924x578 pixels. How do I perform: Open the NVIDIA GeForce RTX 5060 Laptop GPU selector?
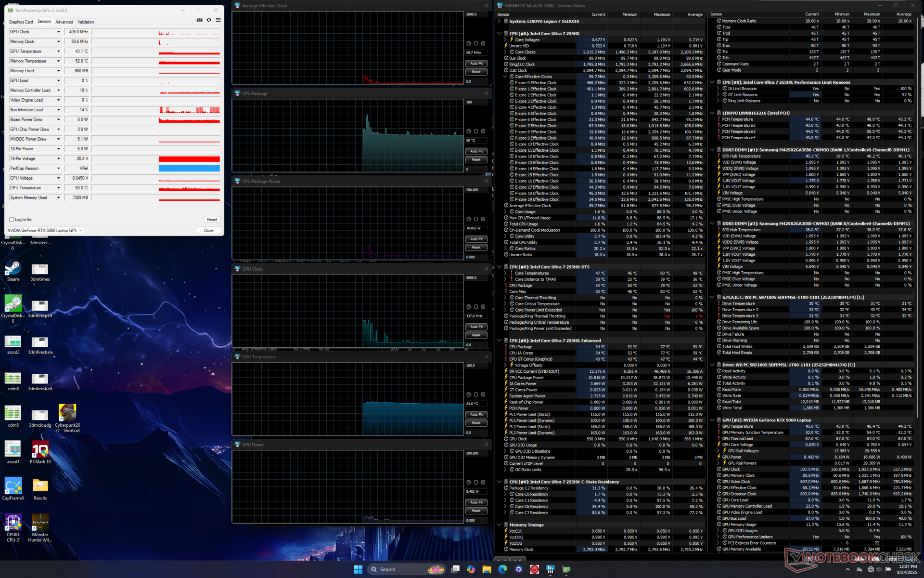(46, 230)
